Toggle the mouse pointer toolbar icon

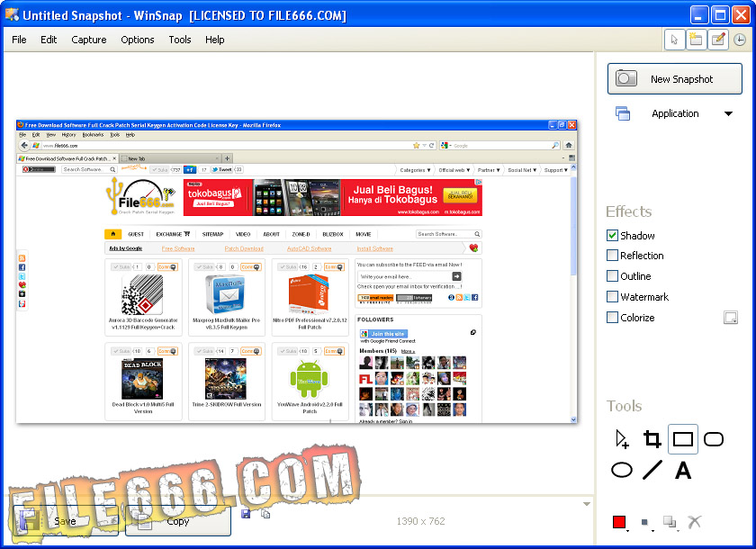point(674,40)
